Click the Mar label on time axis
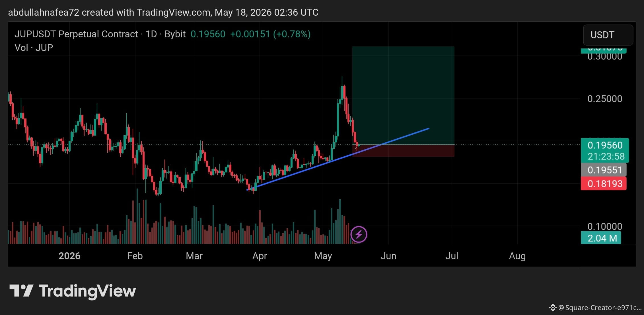This screenshot has width=644, height=315. [194, 256]
